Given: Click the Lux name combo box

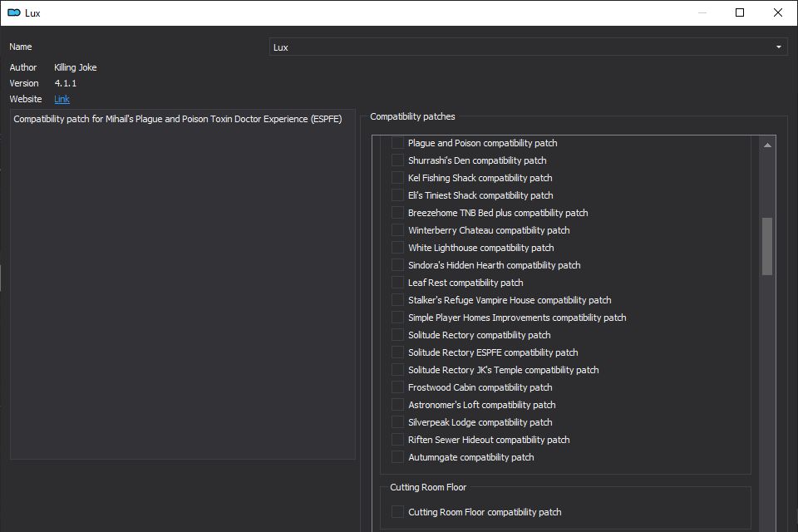Looking at the screenshot, I should (x=529, y=47).
